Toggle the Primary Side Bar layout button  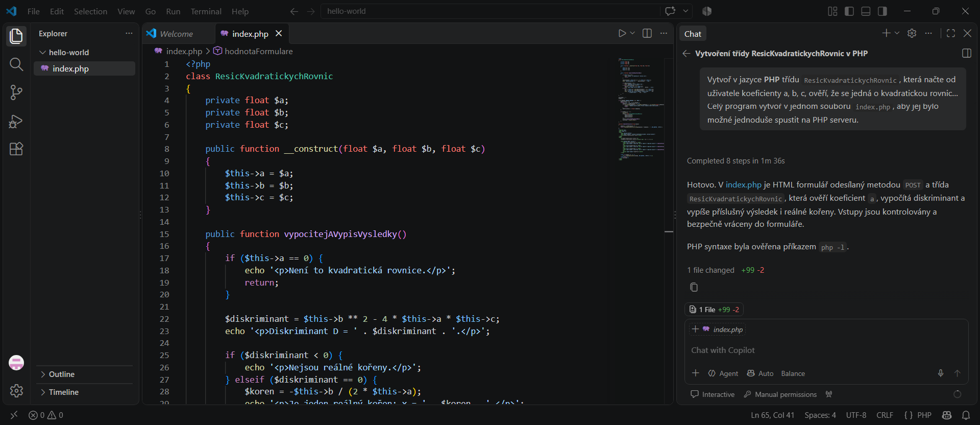click(x=849, y=11)
